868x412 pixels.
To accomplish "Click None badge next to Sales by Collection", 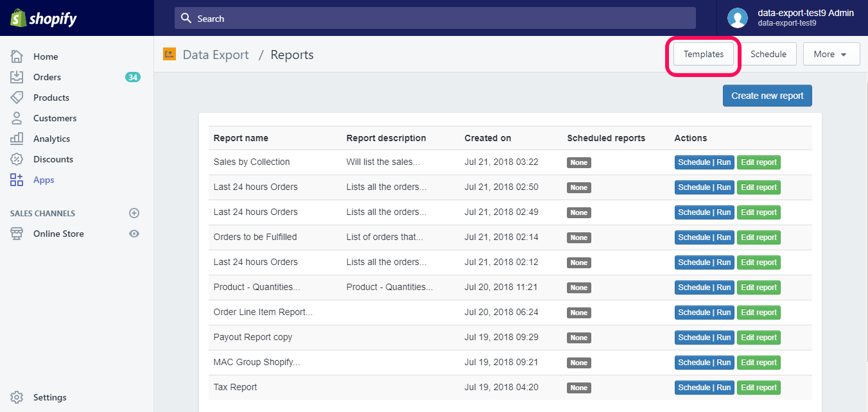I will pos(578,162).
